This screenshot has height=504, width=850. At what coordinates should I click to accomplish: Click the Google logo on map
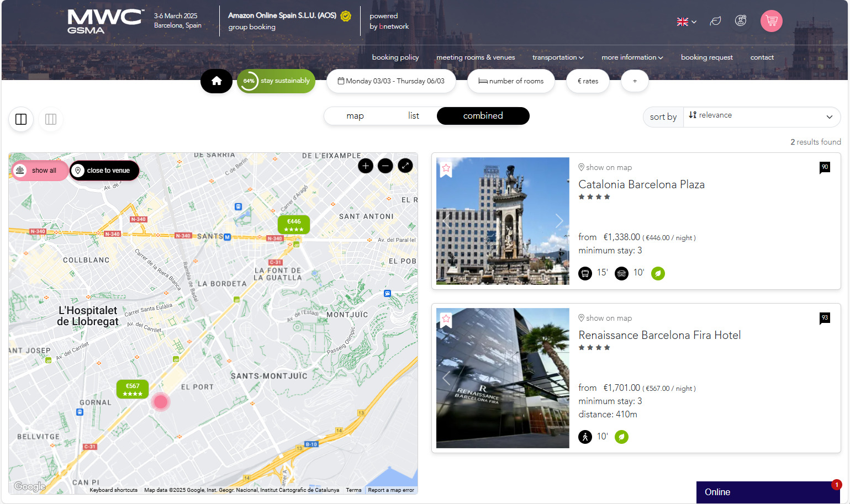pos(30,486)
